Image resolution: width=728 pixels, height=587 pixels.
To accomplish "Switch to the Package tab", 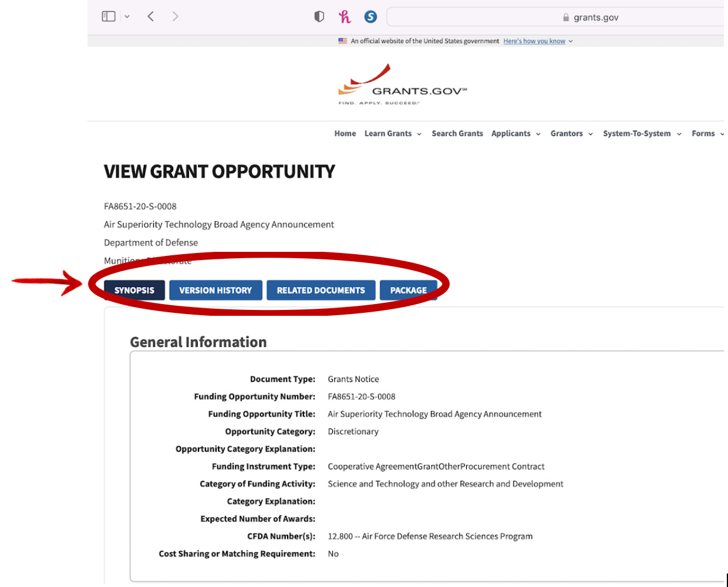I will pos(409,290).
